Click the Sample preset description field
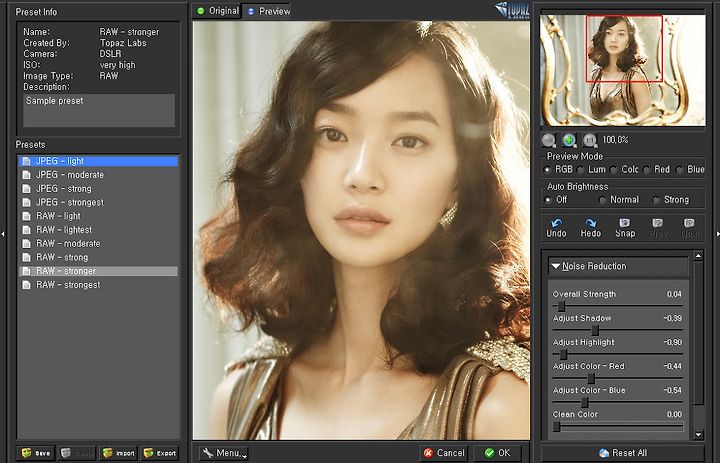 [99, 110]
